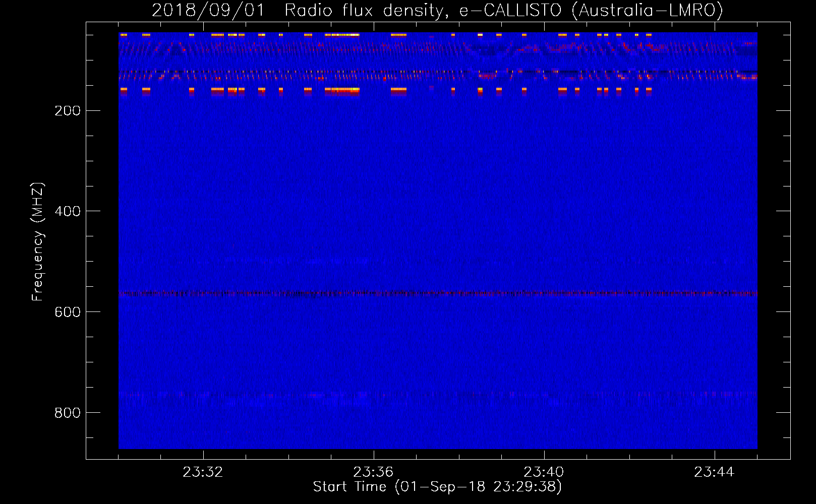Click the 23:40 time tick label
This screenshot has width=816, height=504.
[544, 472]
